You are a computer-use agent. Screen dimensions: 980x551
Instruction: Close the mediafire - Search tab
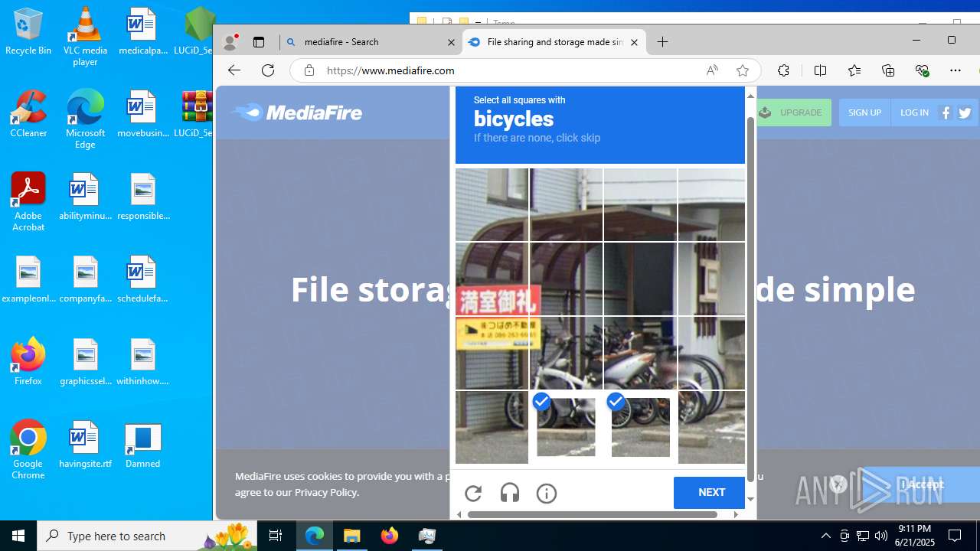(x=451, y=42)
